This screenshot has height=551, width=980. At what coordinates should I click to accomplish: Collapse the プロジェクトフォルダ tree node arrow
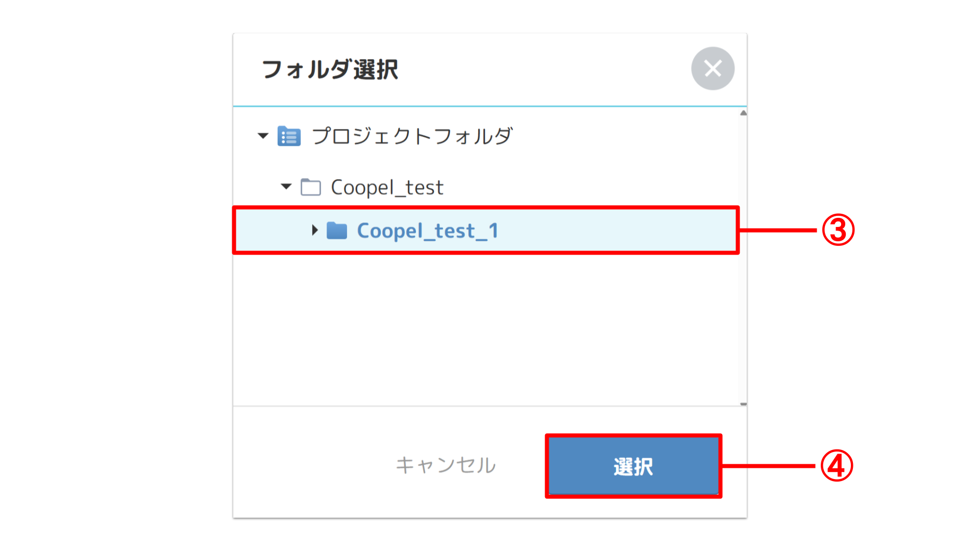[x=263, y=136]
